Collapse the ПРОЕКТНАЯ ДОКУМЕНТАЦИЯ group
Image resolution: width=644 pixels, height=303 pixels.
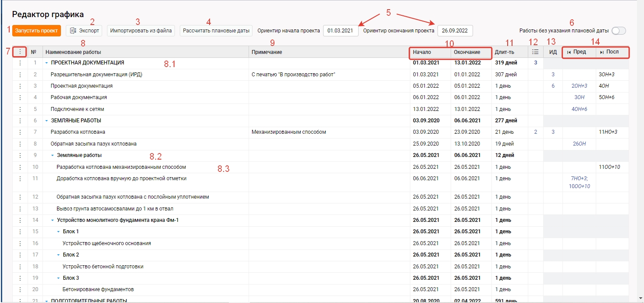tap(46, 63)
